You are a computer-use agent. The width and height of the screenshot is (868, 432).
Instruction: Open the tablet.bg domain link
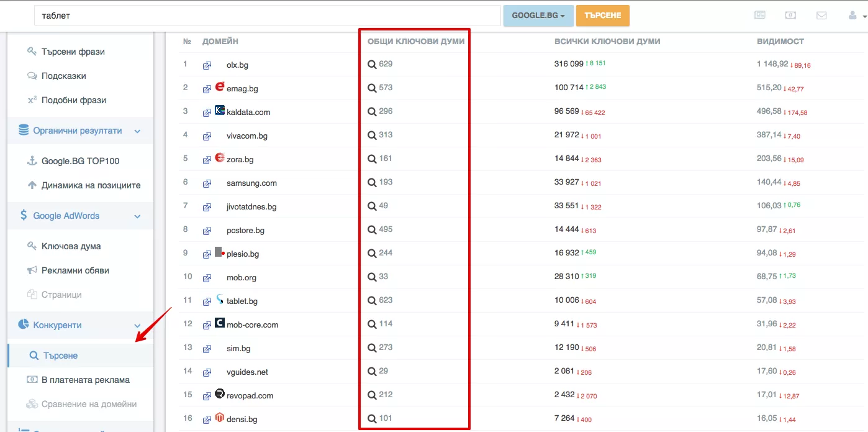242,301
